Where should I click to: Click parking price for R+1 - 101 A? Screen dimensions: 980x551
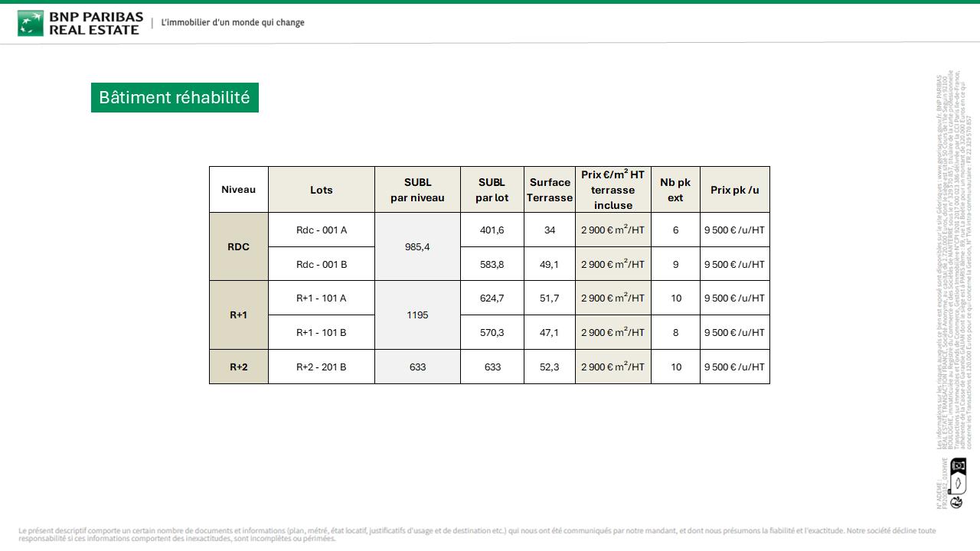[735, 298]
